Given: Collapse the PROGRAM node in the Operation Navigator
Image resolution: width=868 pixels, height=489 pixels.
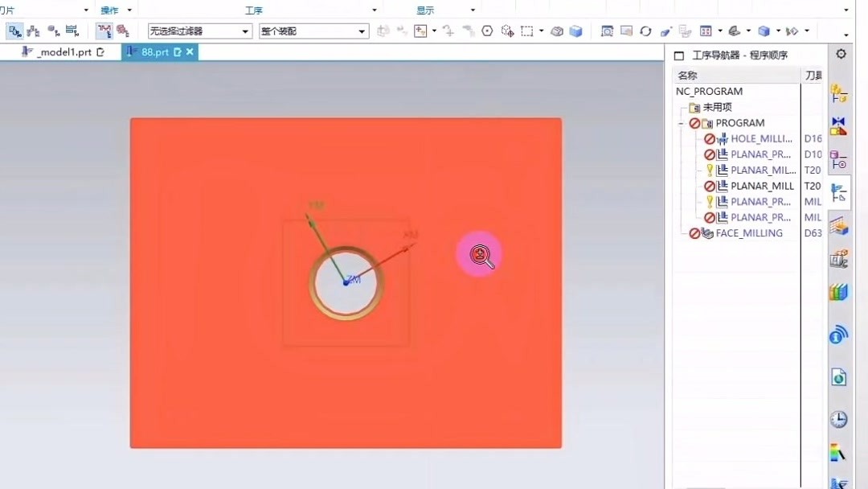Looking at the screenshot, I should pyautogui.click(x=680, y=122).
